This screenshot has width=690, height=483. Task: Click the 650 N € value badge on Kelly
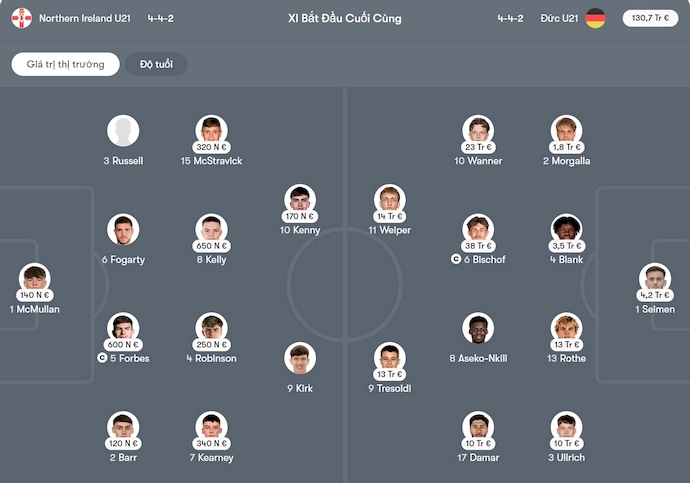pos(212,246)
